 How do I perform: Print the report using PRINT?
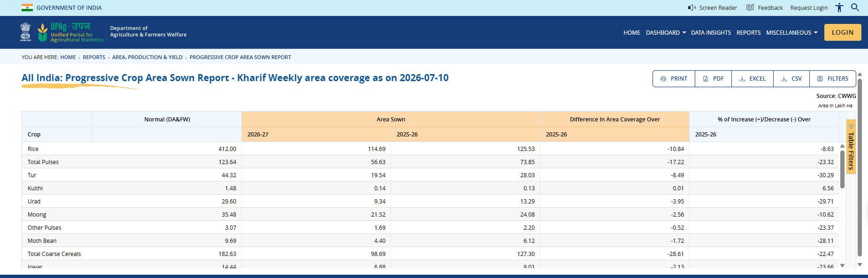pos(674,79)
